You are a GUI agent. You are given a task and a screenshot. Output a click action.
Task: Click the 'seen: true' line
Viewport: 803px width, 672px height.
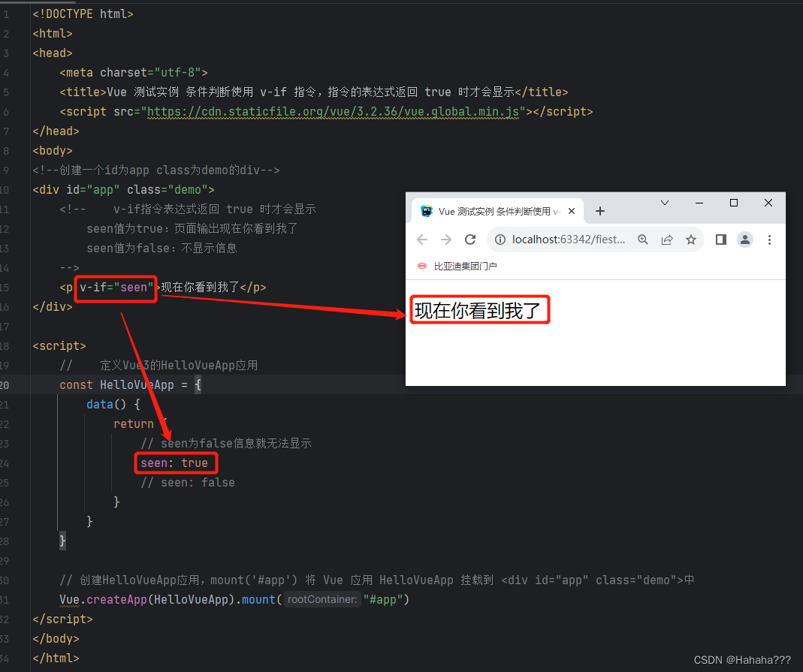174,463
